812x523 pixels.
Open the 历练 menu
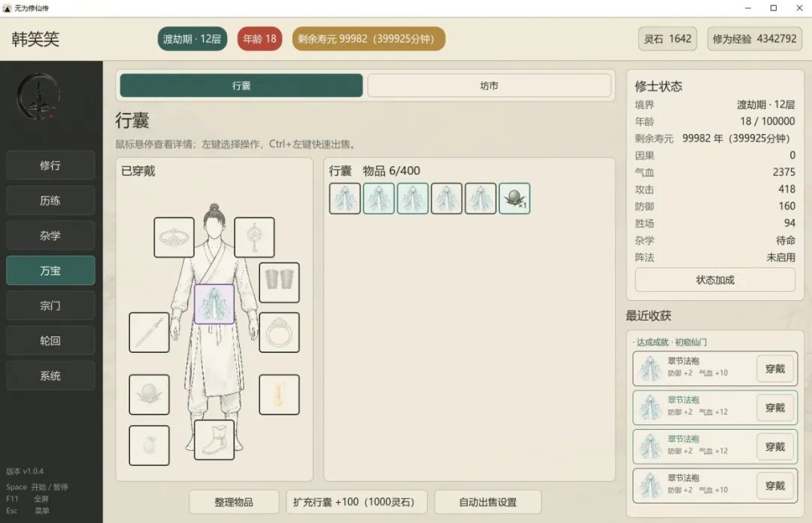pos(50,201)
